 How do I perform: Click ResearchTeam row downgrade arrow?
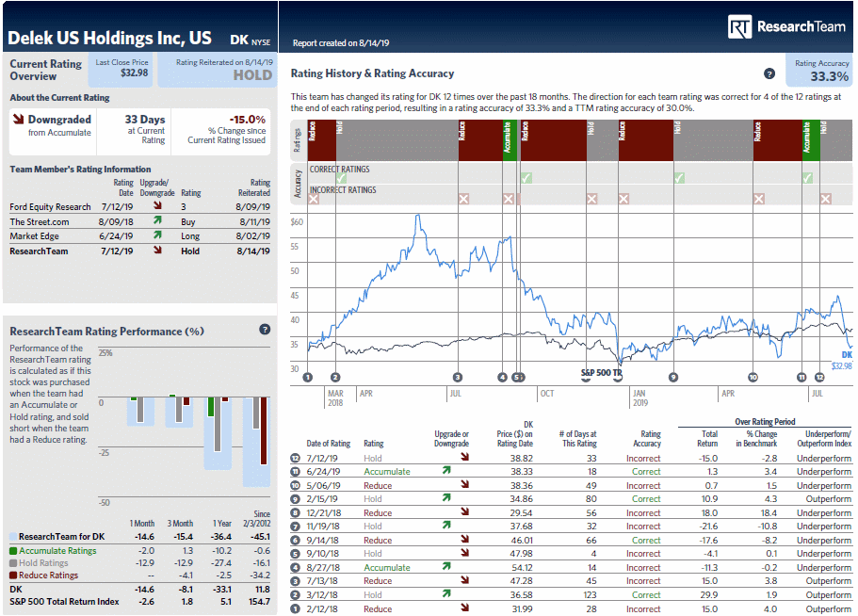coord(157,250)
